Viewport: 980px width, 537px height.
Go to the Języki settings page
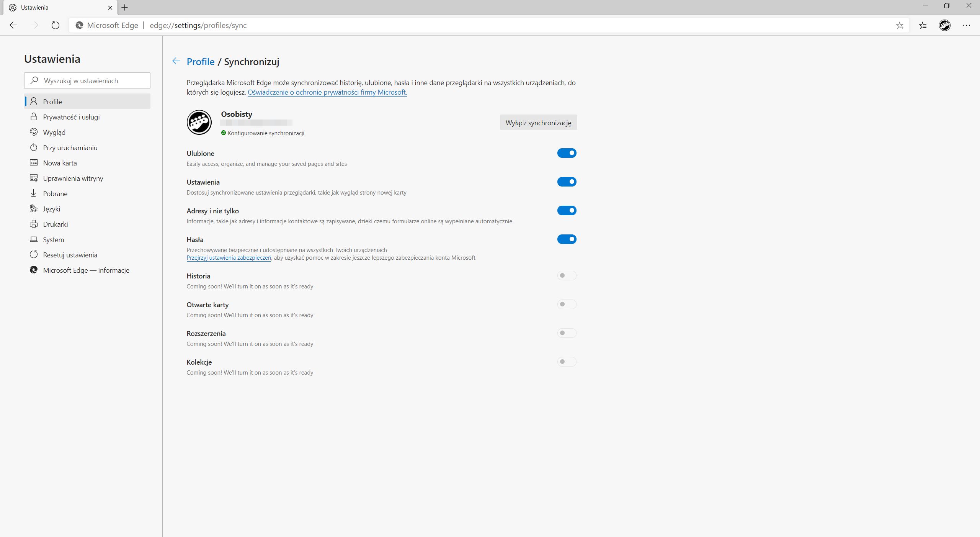(52, 209)
